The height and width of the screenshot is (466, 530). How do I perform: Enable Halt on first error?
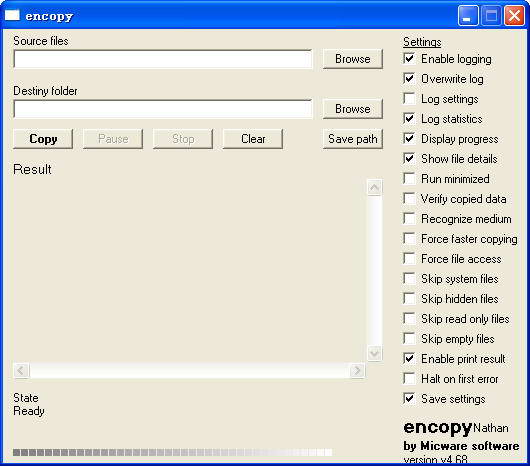409,378
